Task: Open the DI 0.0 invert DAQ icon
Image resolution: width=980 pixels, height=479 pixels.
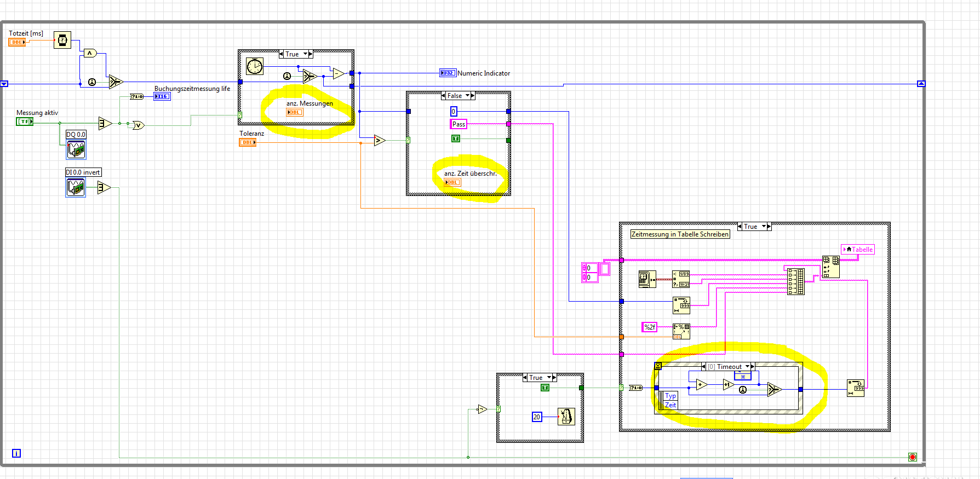Action: (76, 187)
